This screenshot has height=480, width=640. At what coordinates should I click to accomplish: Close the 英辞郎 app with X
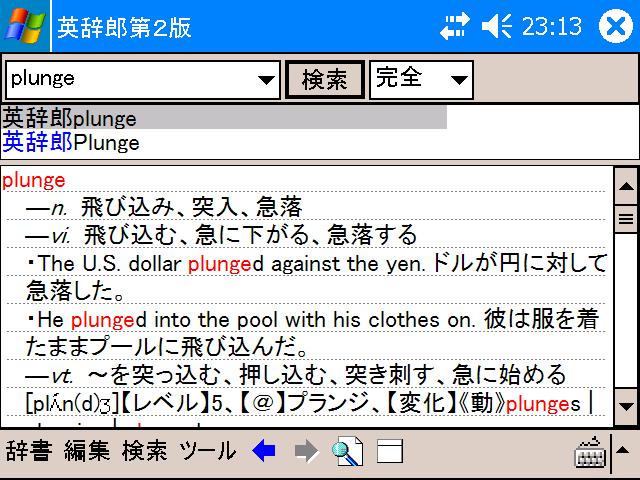pos(616,26)
